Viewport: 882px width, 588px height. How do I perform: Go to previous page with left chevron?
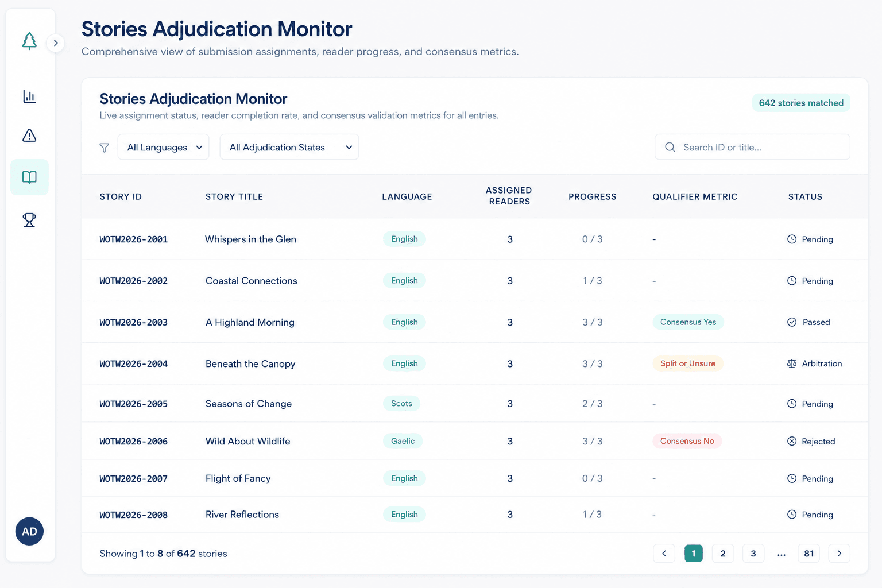pyautogui.click(x=664, y=554)
